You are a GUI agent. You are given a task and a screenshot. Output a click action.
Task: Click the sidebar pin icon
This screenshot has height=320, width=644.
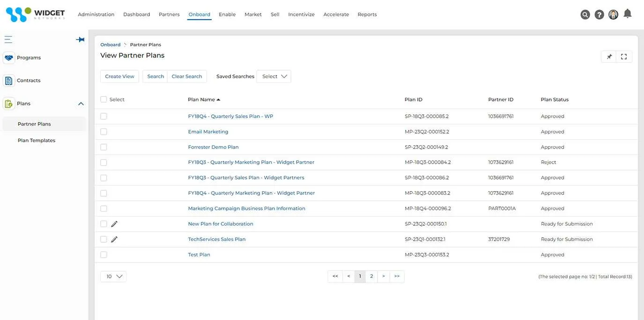80,40
